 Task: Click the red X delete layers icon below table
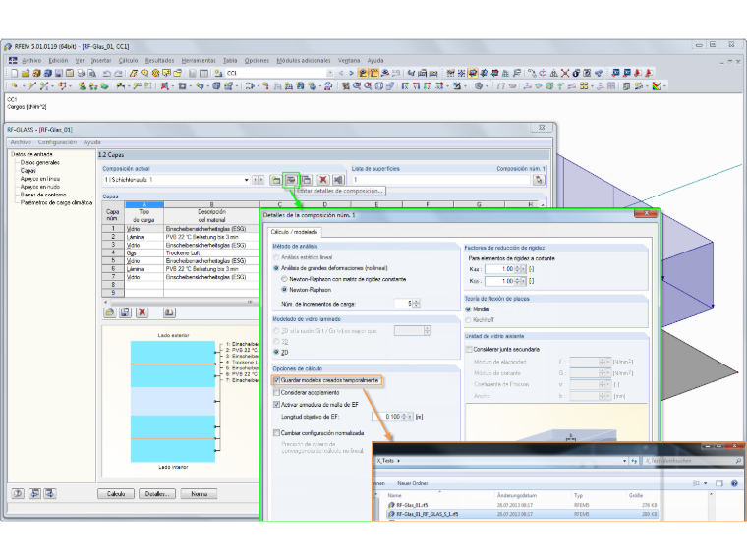142,312
